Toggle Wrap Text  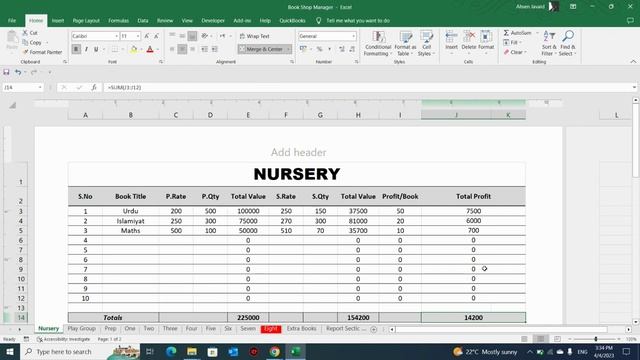point(255,36)
